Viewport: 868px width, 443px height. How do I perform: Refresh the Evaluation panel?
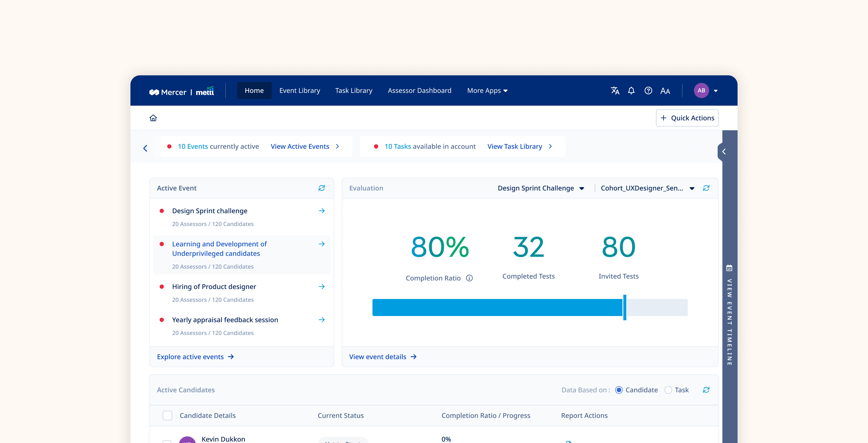(706, 188)
